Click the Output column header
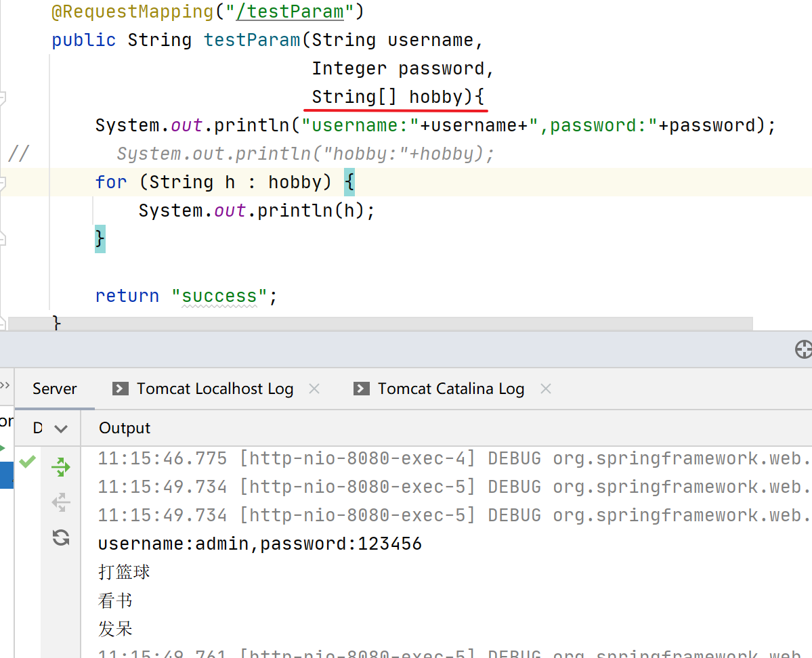The height and width of the screenshot is (658, 812). (x=125, y=428)
